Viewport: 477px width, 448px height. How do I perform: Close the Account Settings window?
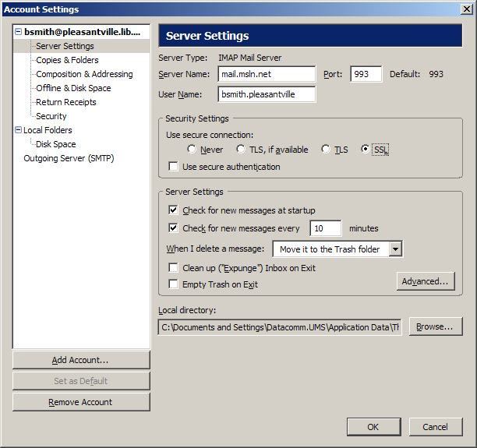coord(467,9)
